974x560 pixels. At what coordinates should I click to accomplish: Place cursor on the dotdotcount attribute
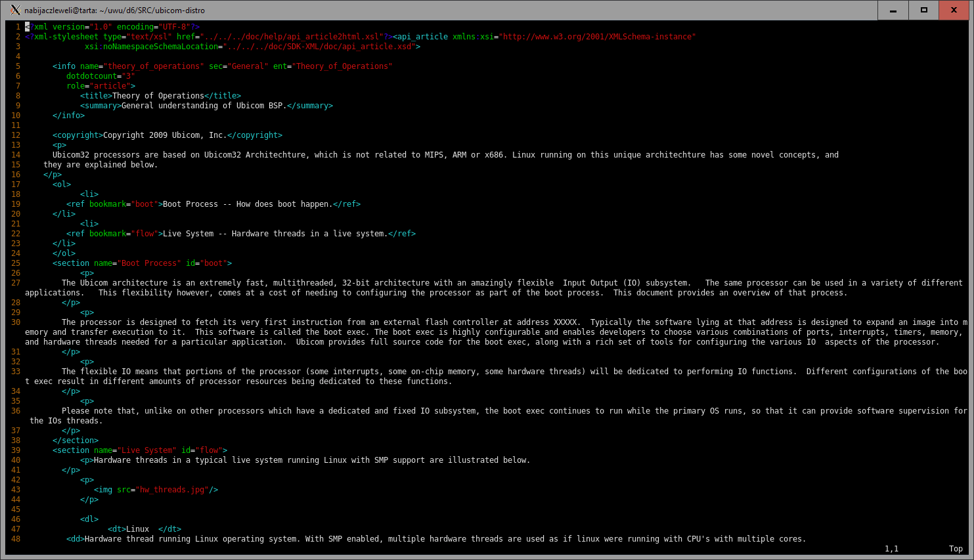click(x=92, y=76)
